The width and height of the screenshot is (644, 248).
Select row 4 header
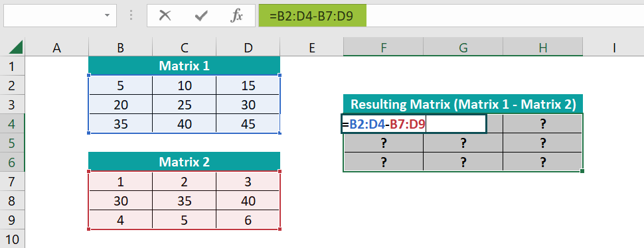click(13, 124)
